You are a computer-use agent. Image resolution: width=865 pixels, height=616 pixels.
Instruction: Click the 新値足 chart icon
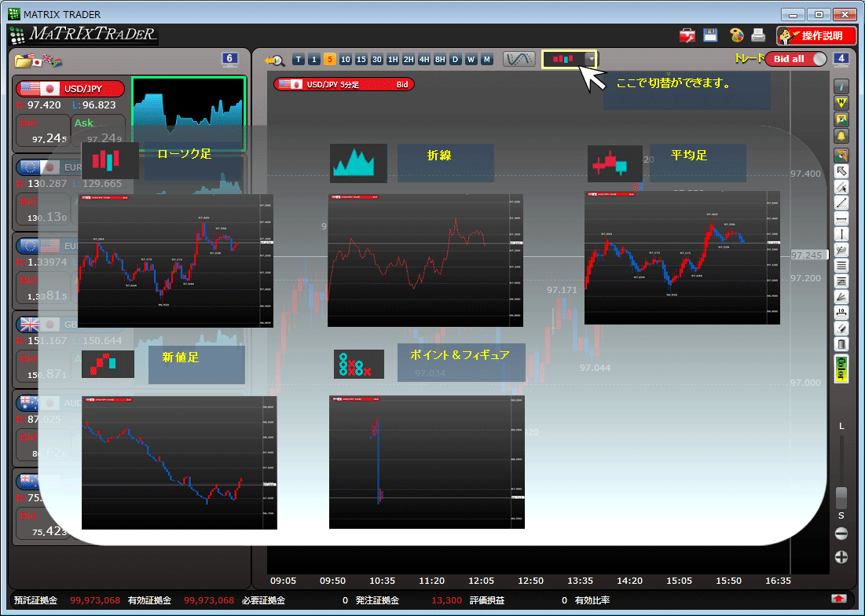tap(108, 364)
